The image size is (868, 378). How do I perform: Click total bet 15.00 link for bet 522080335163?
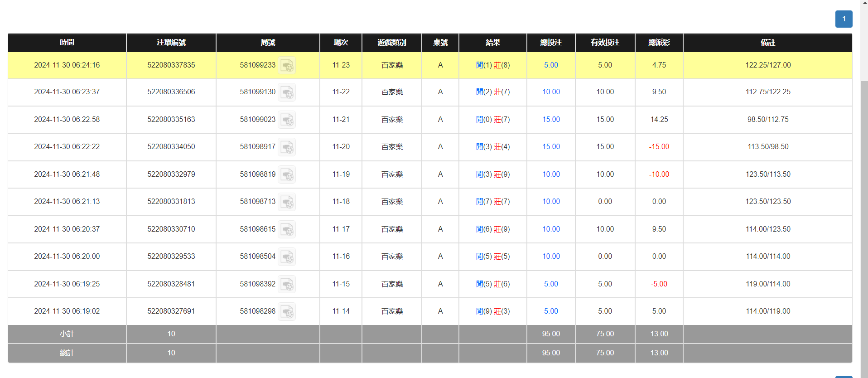coord(551,120)
